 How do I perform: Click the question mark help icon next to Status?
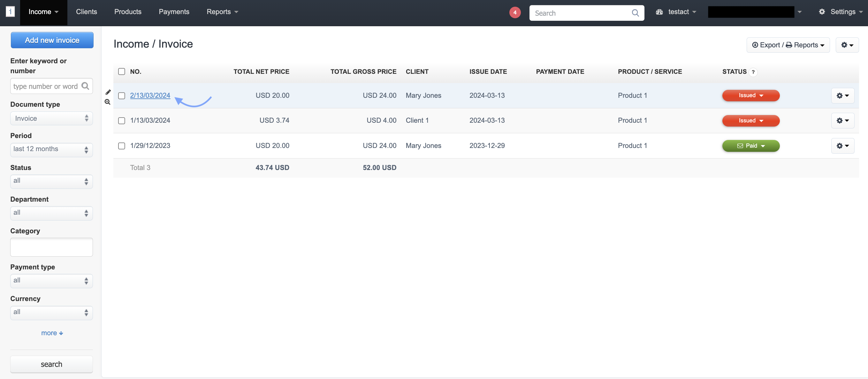click(x=753, y=72)
